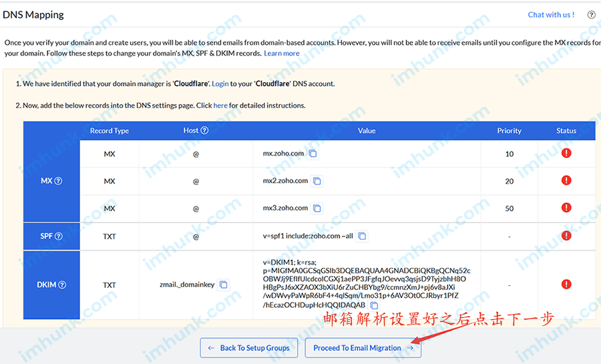Click the Priority column header

(x=509, y=131)
